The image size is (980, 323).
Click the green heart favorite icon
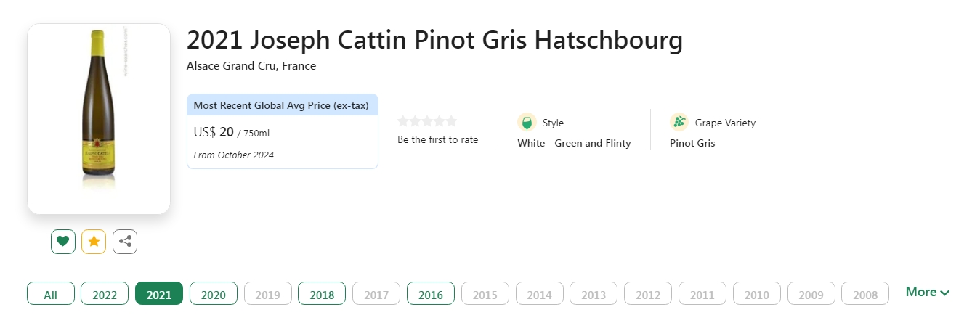(x=63, y=242)
